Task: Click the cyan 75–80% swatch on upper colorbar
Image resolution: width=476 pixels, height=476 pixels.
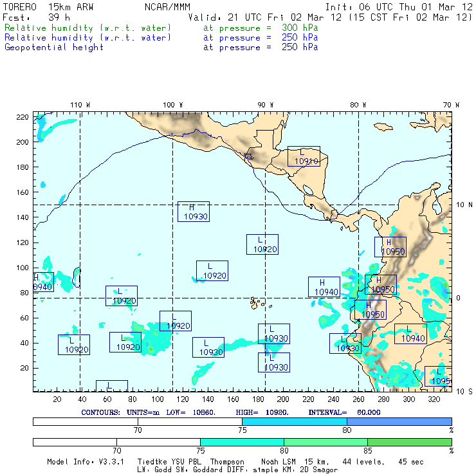Action: point(295,421)
